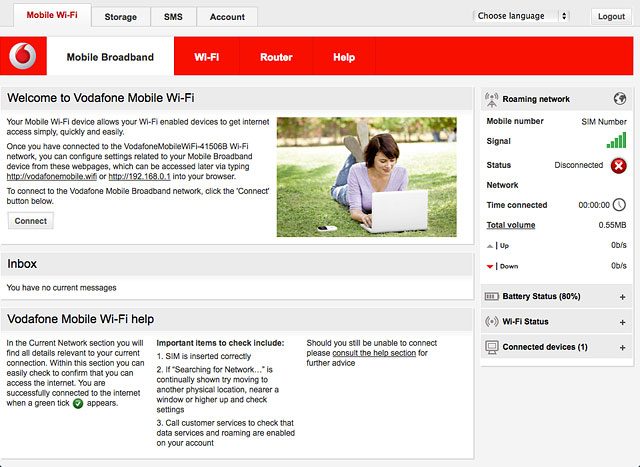640x467 pixels.
Task: Select the Help menu item in red bar
Action: coord(344,57)
